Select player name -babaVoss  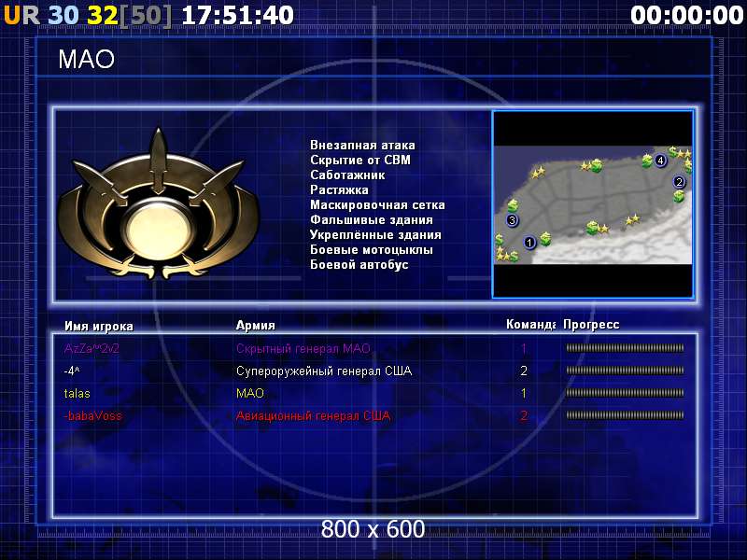coord(92,415)
